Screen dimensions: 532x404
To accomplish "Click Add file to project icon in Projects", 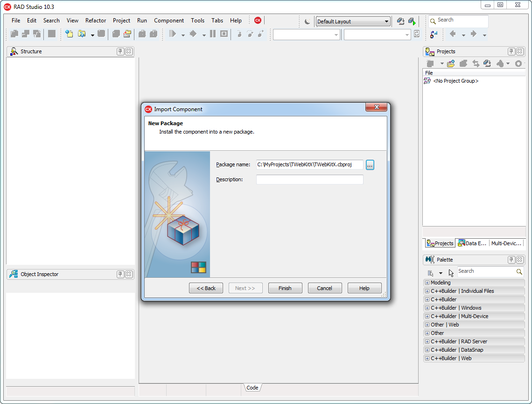I will [451, 64].
